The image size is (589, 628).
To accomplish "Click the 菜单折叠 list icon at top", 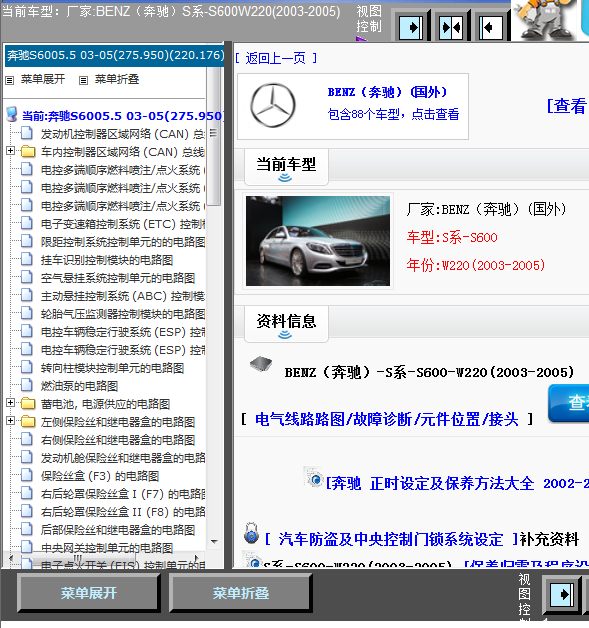I will click(x=83, y=81).
